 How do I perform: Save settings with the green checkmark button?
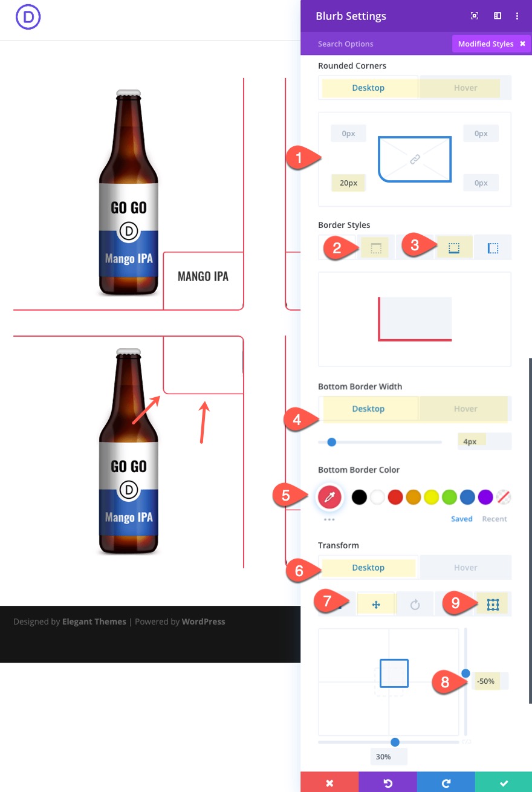pos(503,782)
